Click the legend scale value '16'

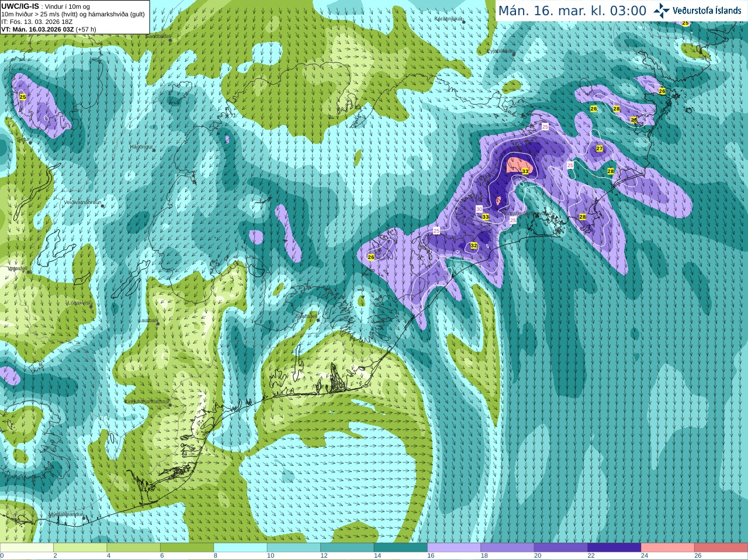click(431, 556)
